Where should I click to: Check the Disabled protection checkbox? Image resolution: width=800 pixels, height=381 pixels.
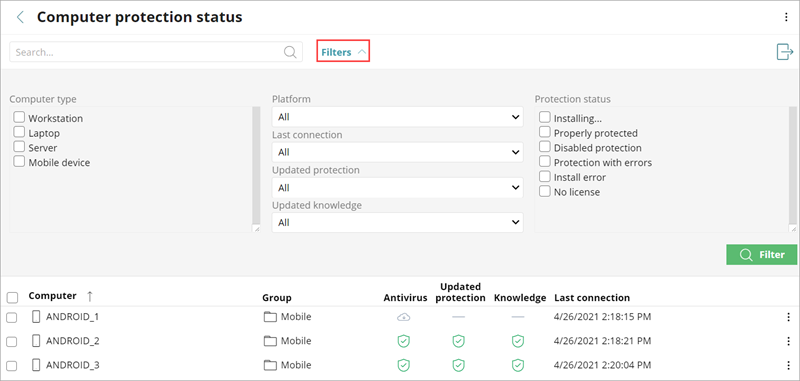545,147
